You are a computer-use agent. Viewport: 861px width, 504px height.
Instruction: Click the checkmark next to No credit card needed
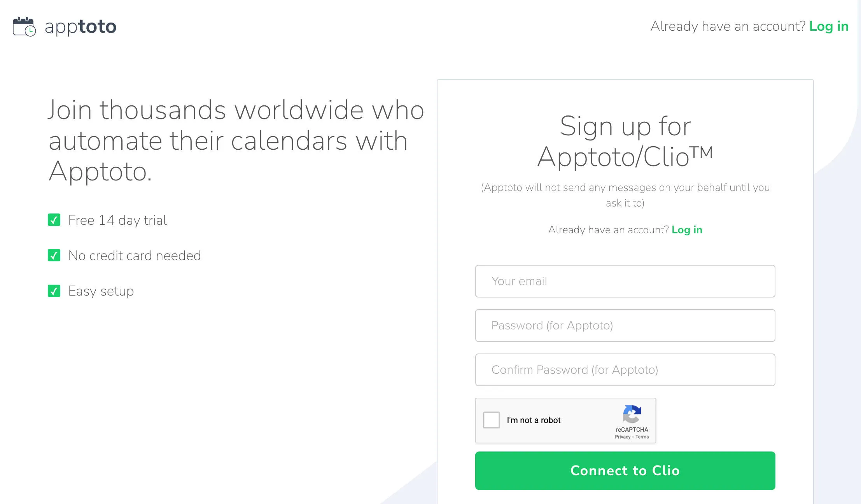[54, 255]
